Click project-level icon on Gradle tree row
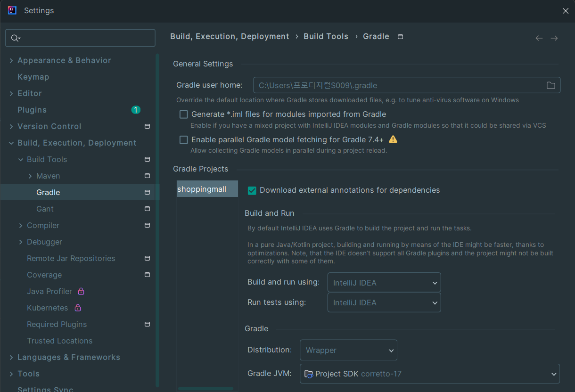Image resolution: width=575 pixels, height=392 pixels. [x=147, y=192]
